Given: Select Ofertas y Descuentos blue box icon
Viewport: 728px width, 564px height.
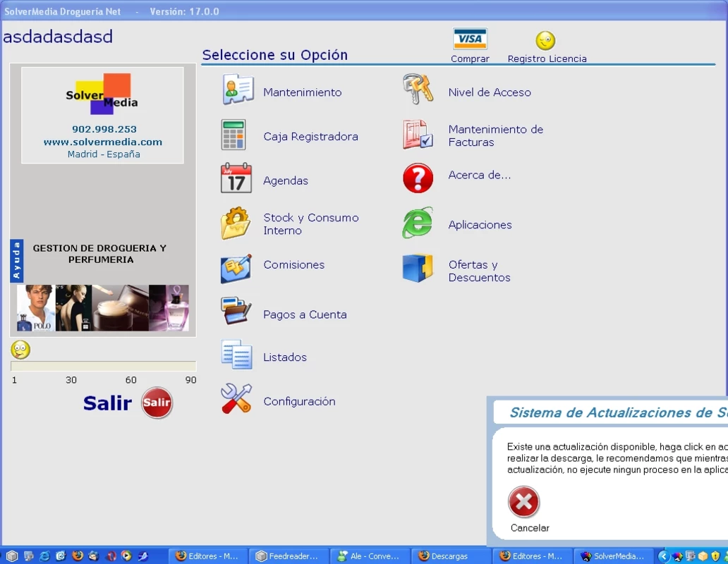Looking at the screenshot, I should click(x=418, y=268).
